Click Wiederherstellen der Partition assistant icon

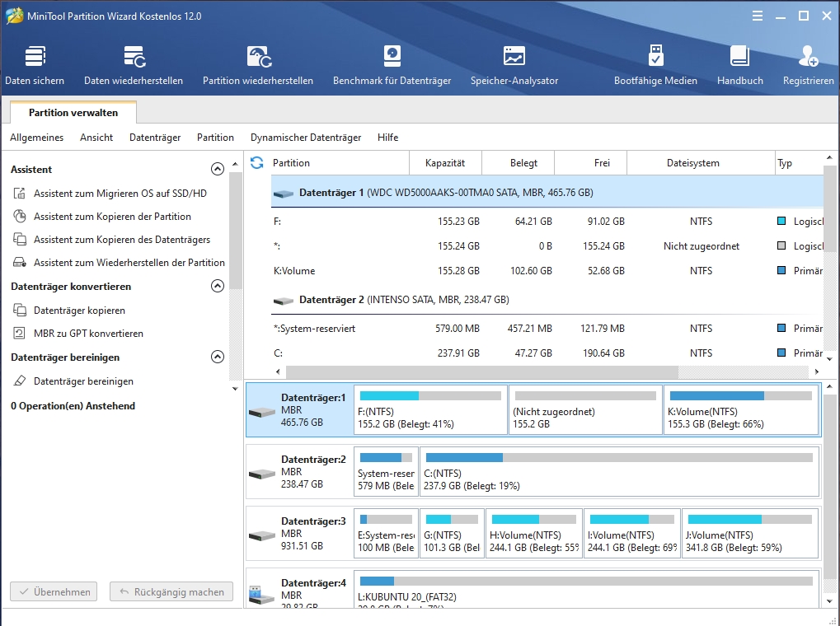coord(20,263)
